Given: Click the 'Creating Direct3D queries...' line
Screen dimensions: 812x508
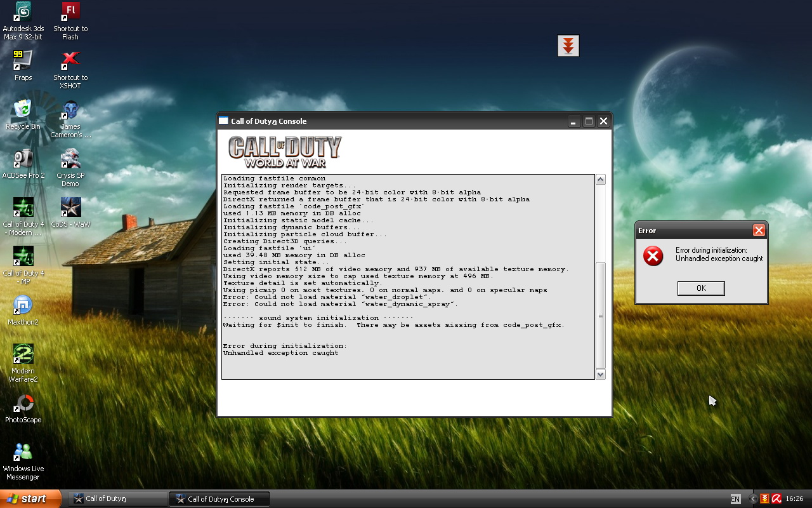Looking at the screenshot, I should [285, 241].
